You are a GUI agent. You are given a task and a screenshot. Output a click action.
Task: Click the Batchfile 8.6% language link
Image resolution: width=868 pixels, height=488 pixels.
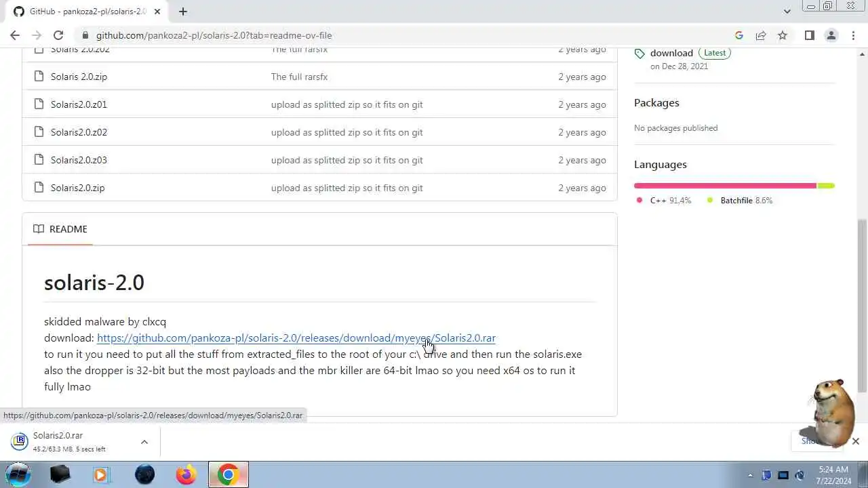[x=740, y=201]
